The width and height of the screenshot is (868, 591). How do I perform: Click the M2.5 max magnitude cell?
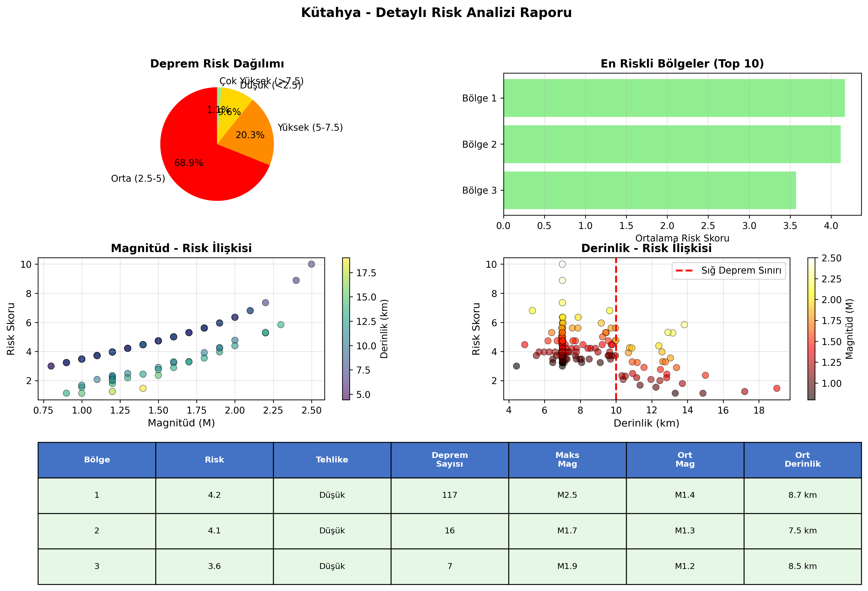[567, 495]
